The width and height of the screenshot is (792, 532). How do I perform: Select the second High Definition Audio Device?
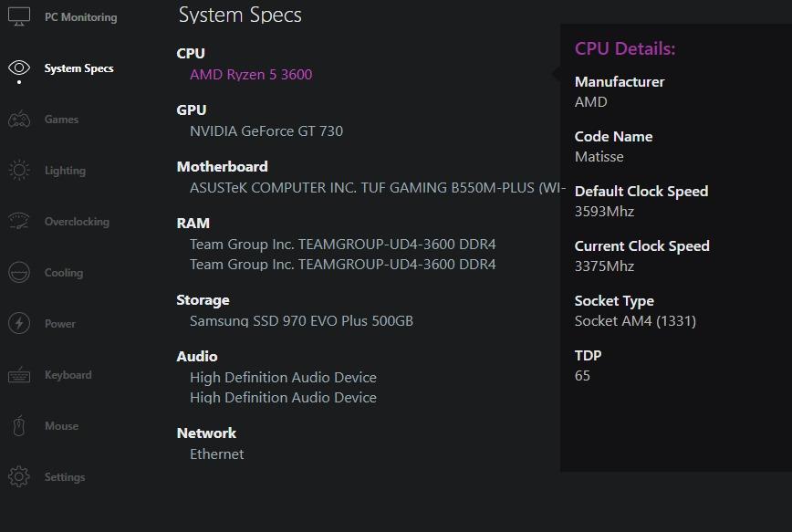click(284, 398)
